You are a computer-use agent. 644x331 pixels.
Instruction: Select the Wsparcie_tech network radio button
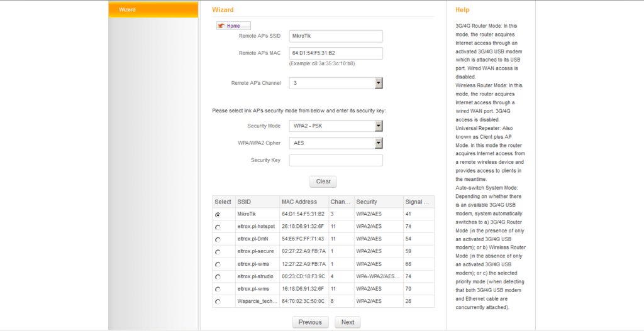click(x=218, y=302)
